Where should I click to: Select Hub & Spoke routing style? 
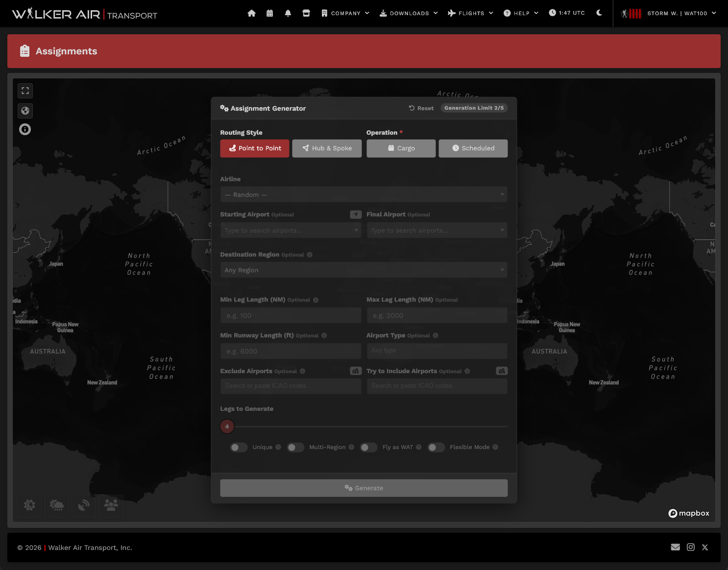(327, 148)
